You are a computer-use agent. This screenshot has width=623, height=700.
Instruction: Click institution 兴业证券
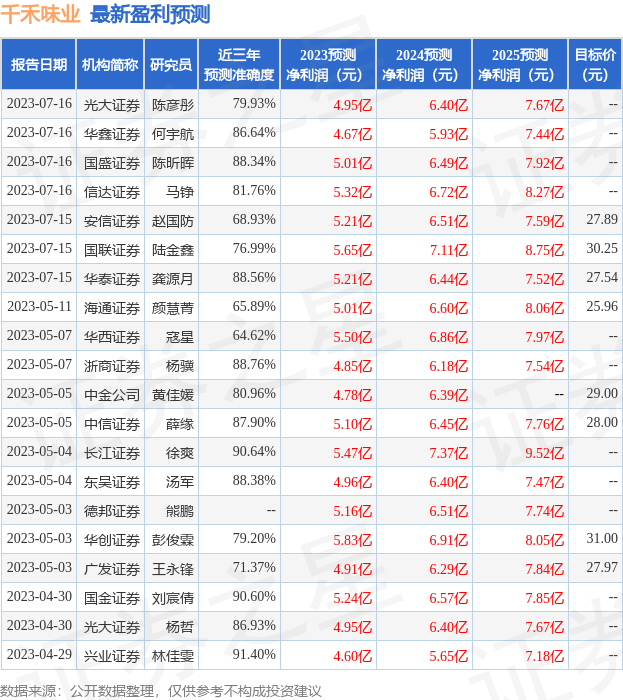(112, 656)
